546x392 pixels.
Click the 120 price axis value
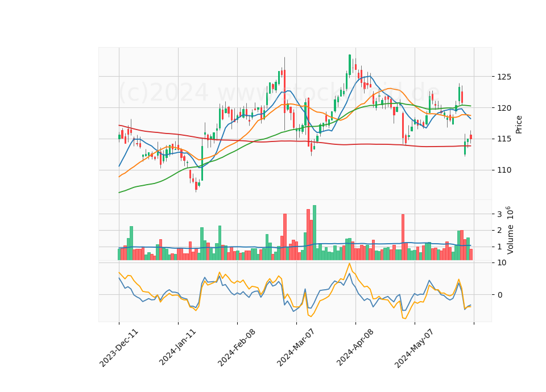504,108
